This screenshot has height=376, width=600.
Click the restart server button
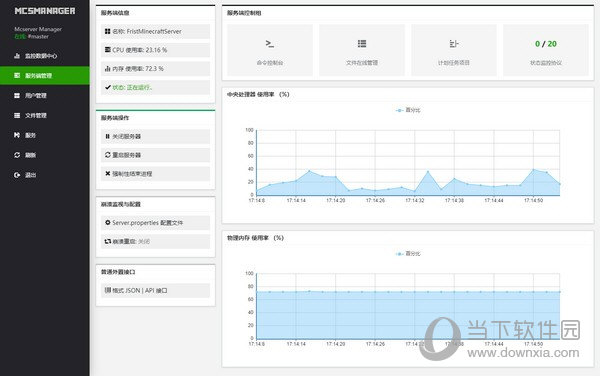(155, 155)
